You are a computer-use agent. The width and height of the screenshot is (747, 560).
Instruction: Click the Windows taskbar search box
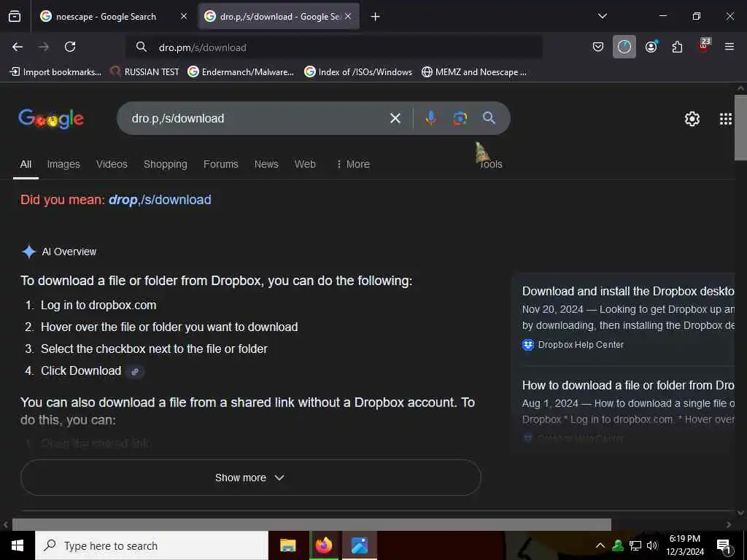(152, 545)
